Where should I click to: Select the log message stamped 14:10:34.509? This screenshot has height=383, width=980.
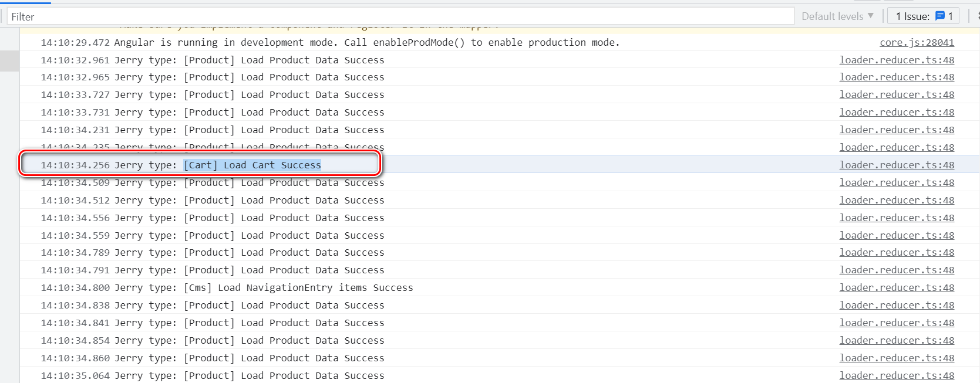tap(249, 182)
